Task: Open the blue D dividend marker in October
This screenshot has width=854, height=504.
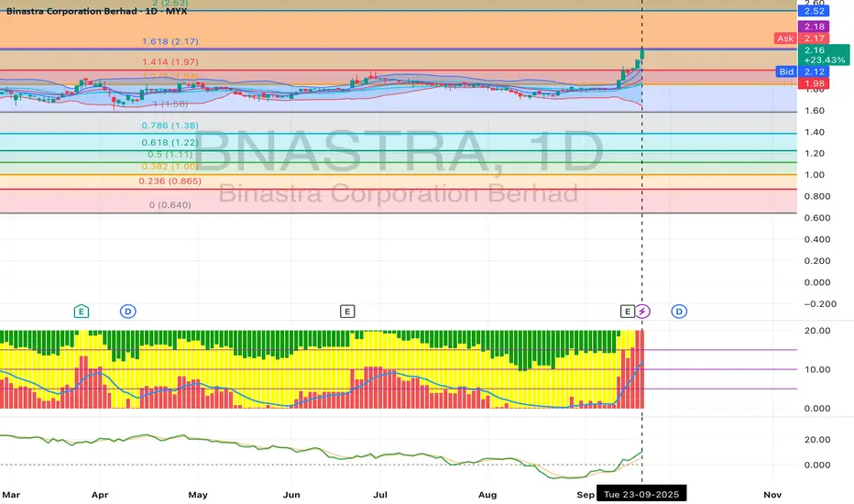Action: point(679,312)
